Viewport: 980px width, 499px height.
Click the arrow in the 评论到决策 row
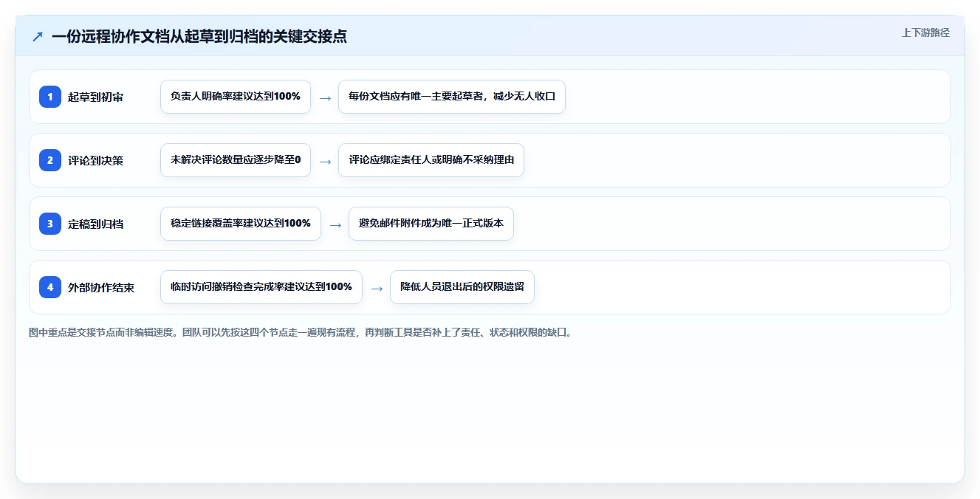[325, 161]
